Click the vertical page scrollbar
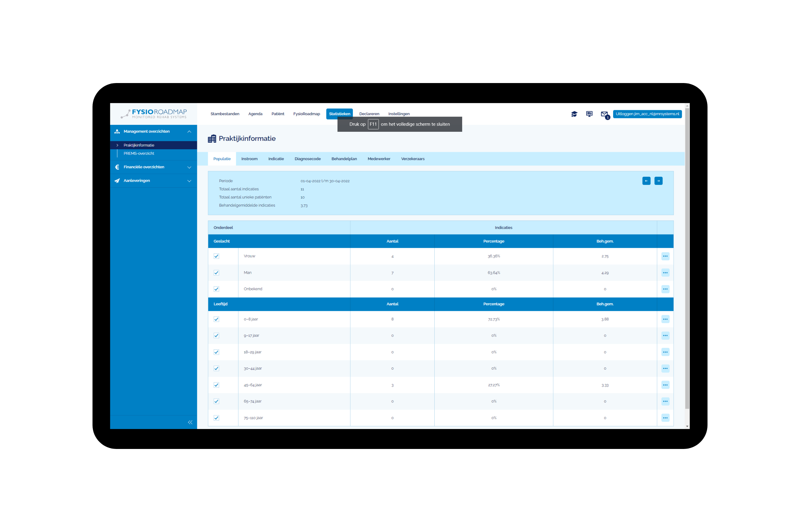The image size is (800, 532). (x=687, y=258)
